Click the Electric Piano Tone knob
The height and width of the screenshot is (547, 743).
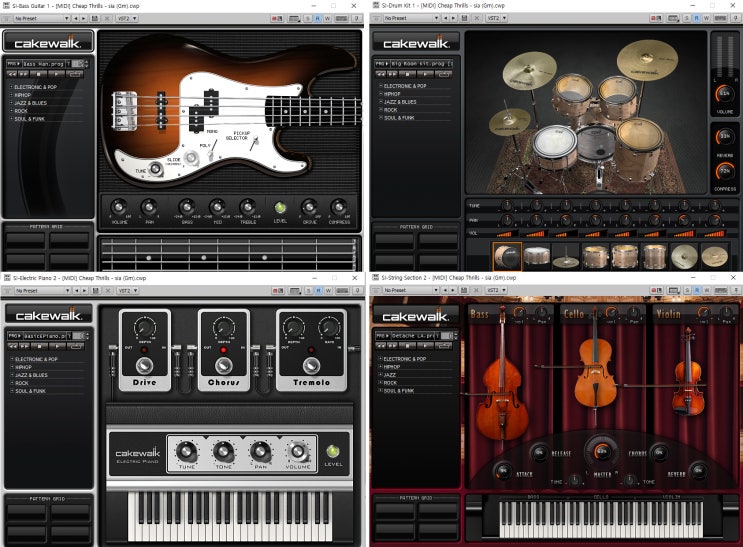pos(224,452)
